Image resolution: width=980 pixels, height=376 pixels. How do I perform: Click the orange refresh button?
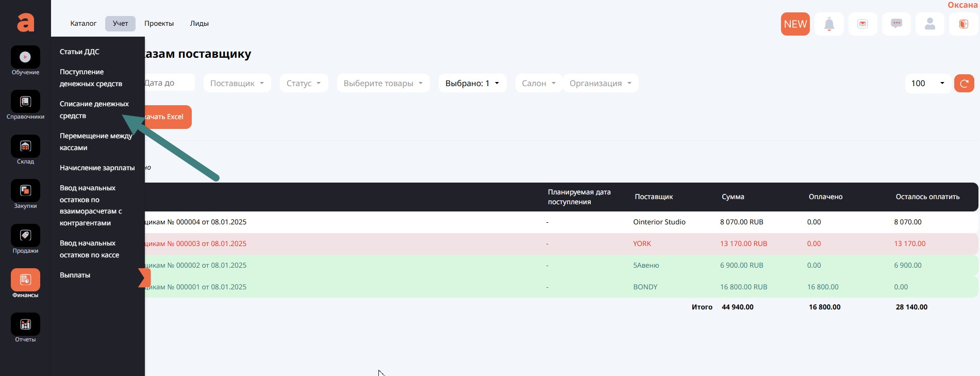[x=964, y=84]
